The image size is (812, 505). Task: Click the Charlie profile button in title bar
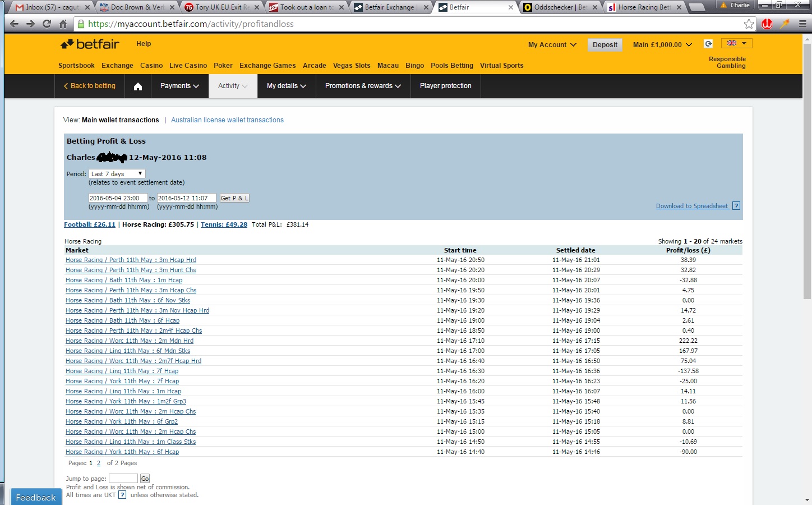(x=735, y=5)
